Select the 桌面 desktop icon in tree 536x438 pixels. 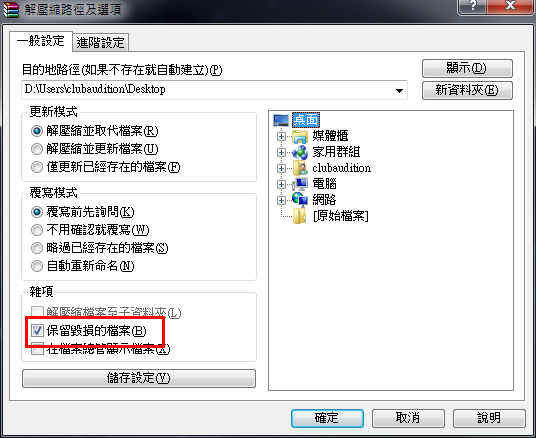click(281, 120)
